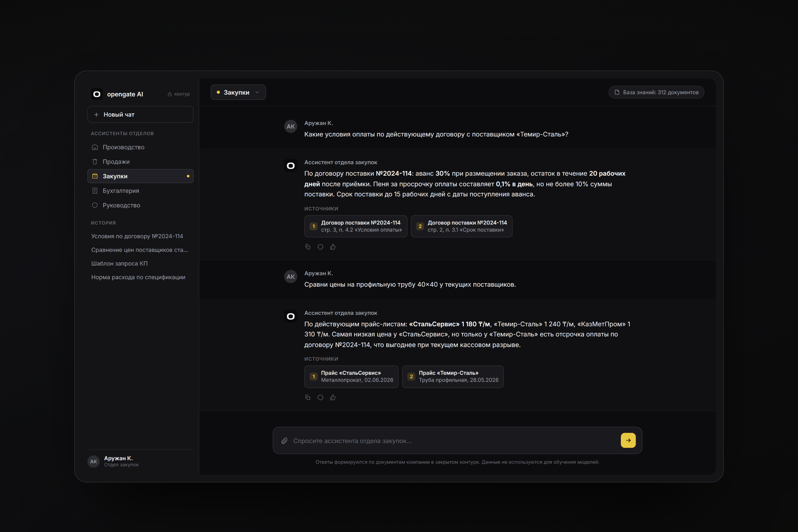Open history chat Норма расхода по спецификации
Screen dimensions: 798x532
pyautogui.click(x=140, y=277)
